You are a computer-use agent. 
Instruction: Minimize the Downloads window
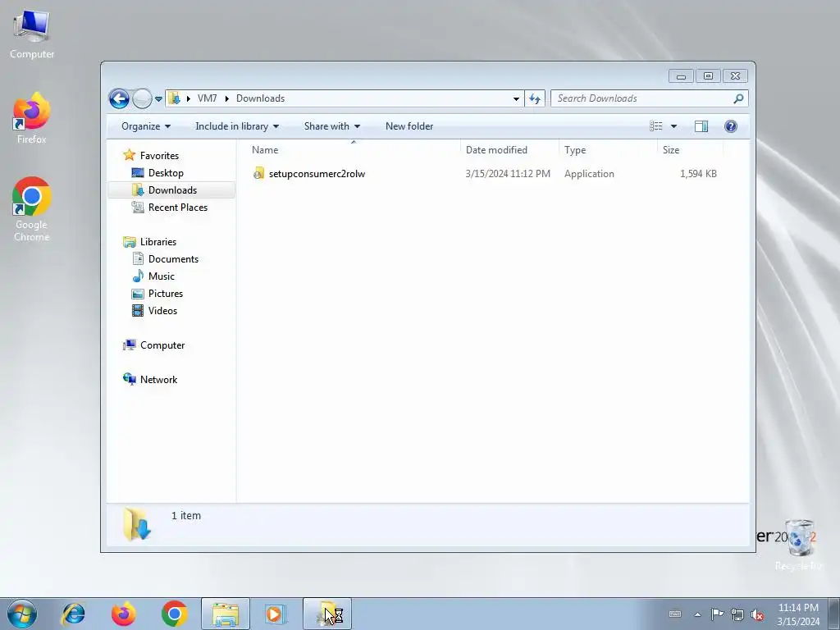pos(681,76)
